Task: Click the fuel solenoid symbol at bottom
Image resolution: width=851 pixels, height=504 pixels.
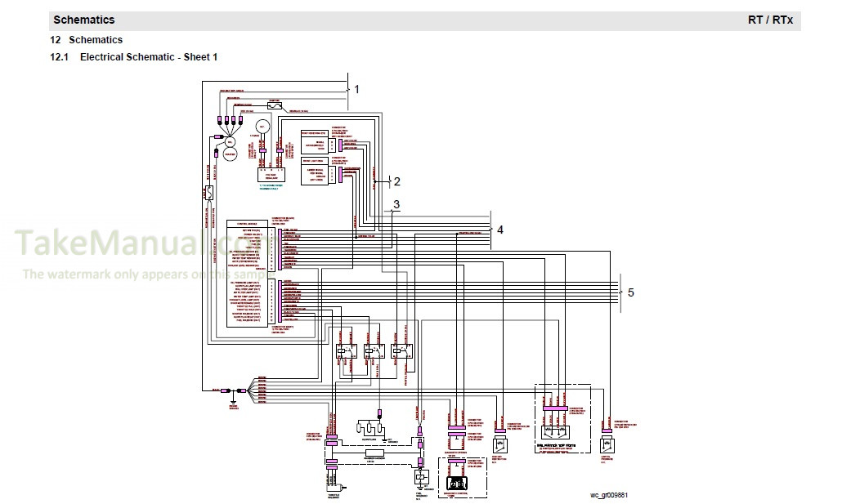Action: [421, 475]
